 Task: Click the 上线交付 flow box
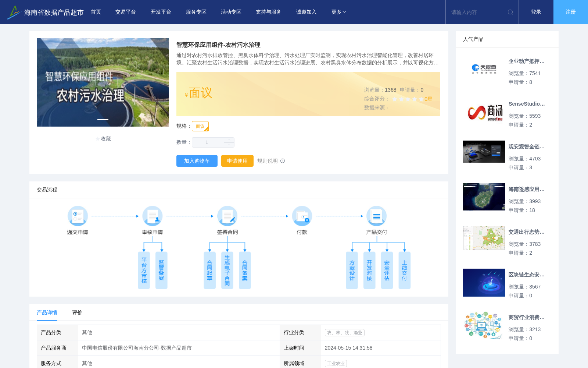pos(405,270)
